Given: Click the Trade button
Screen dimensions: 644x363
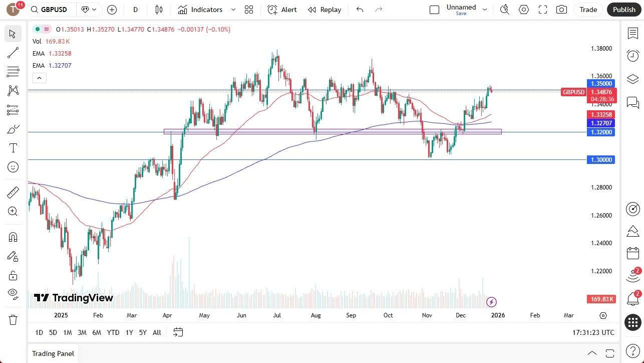Looking at the screenshot, I should 588,10.
